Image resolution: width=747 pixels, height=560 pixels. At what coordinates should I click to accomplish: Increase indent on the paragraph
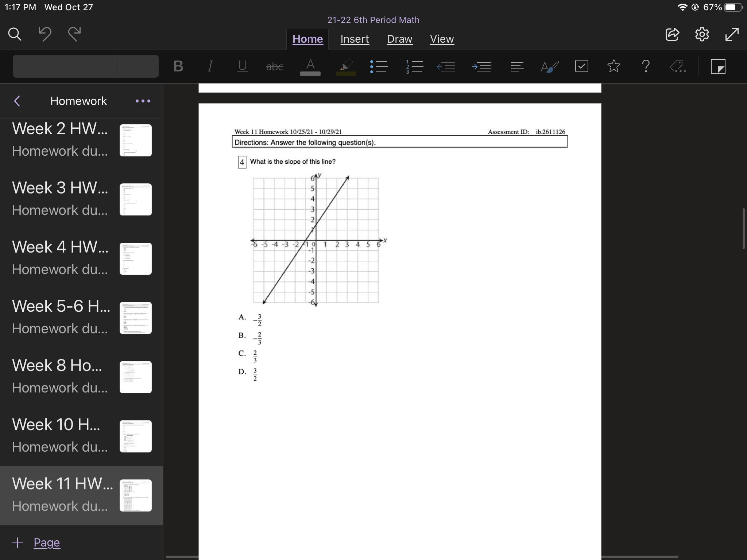point(481,66)
